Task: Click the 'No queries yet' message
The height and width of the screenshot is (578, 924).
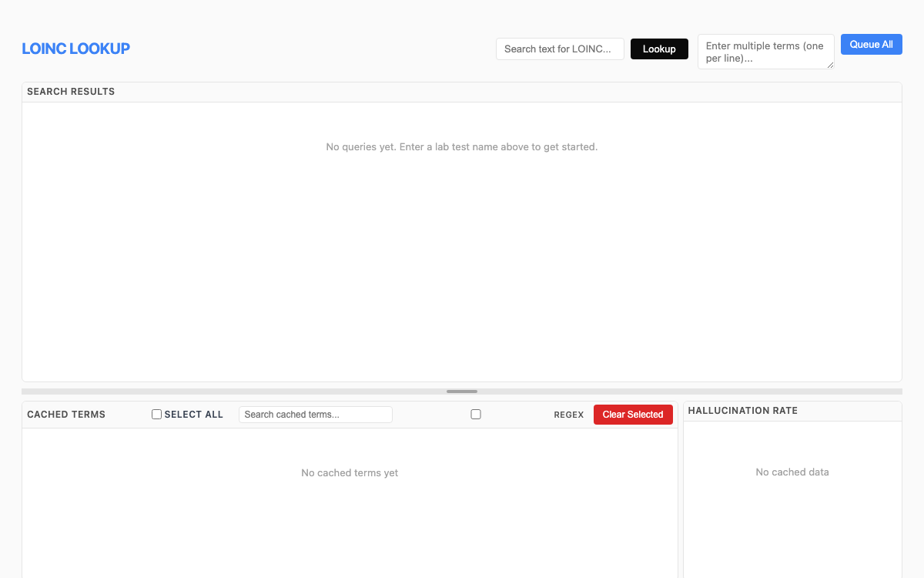Action: (x=462, y=146)
